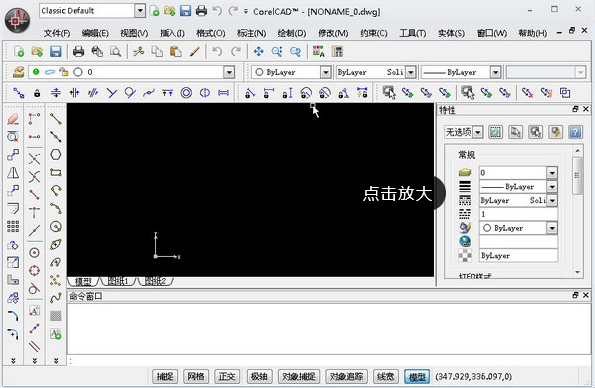The width and height of the screenshot is (595, 388).
Task: Select the Eraser delete tool in left toolbar
Action: click(x=13, y=119)
